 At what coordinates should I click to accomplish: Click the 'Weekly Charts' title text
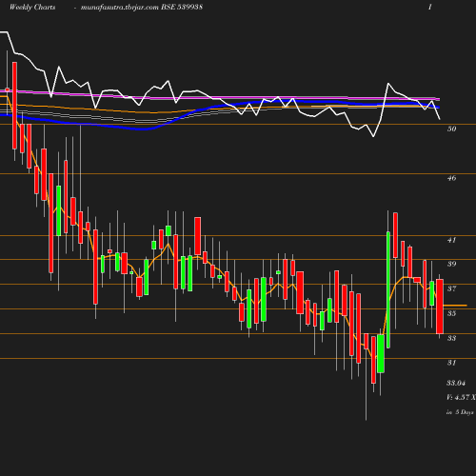point(32,7)
